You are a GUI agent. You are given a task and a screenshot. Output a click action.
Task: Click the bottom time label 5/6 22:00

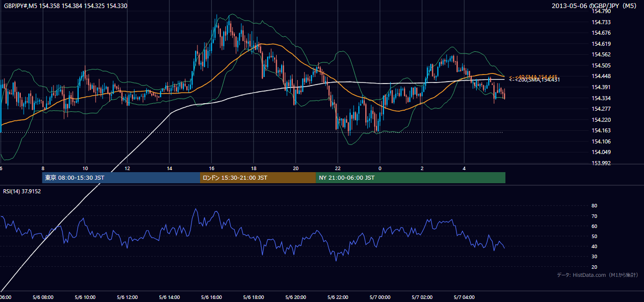[338, 297]
